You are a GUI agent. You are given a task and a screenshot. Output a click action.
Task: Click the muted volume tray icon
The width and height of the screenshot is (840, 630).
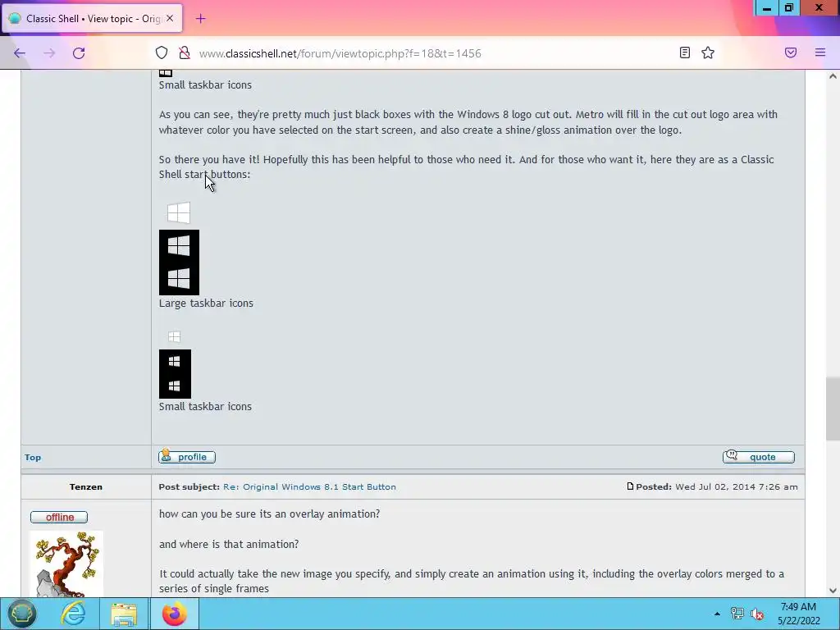coord(757,614)
